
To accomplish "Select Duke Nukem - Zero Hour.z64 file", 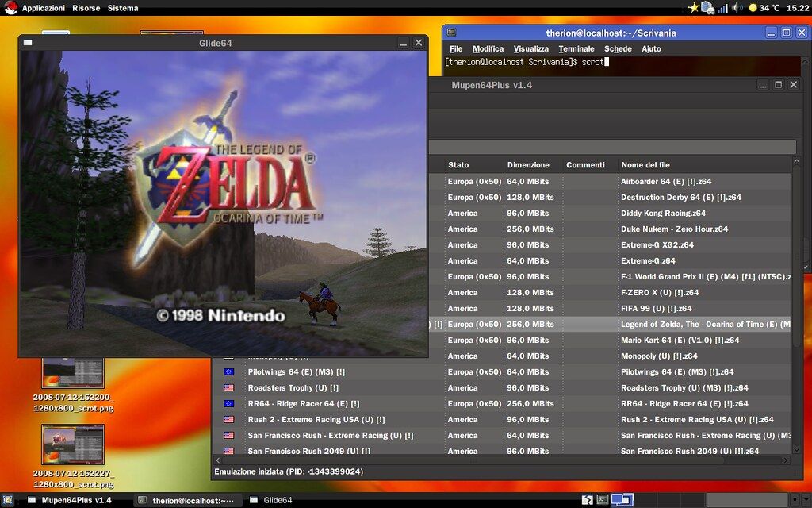I will tap(674, 229).
